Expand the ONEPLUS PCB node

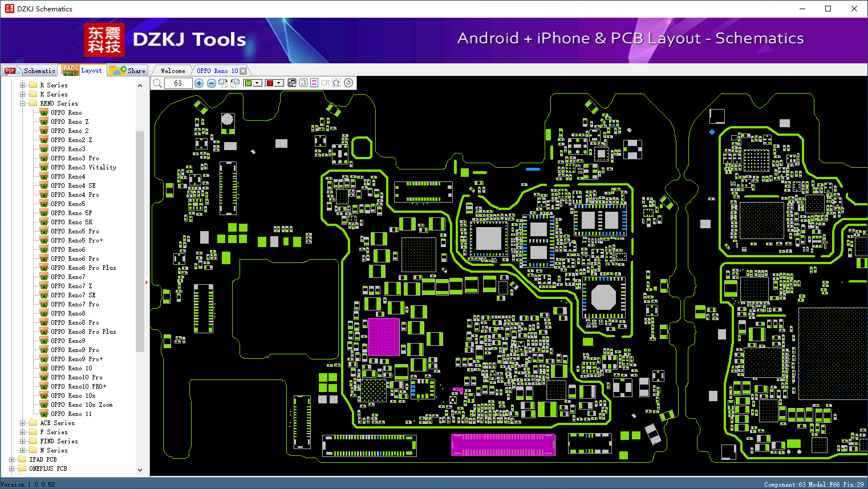pos(12,468)
